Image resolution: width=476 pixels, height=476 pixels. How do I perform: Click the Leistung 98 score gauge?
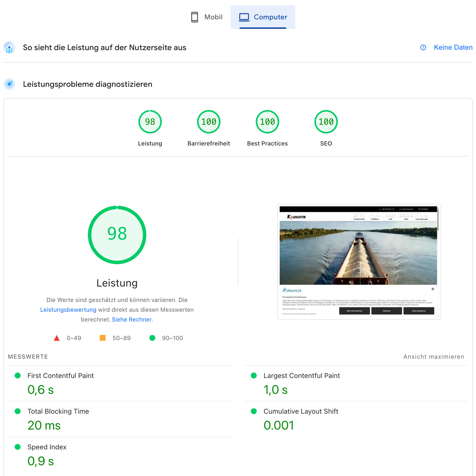[150, 122]
